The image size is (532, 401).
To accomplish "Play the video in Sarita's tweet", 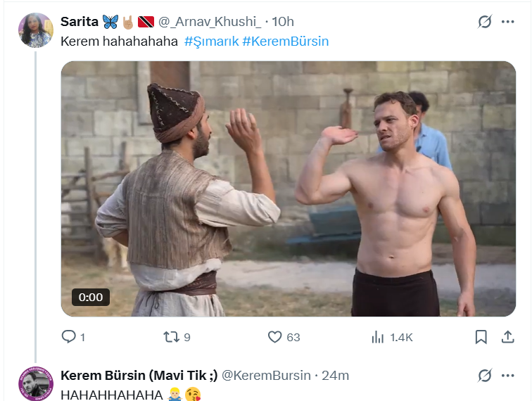I will coord(288,189).
